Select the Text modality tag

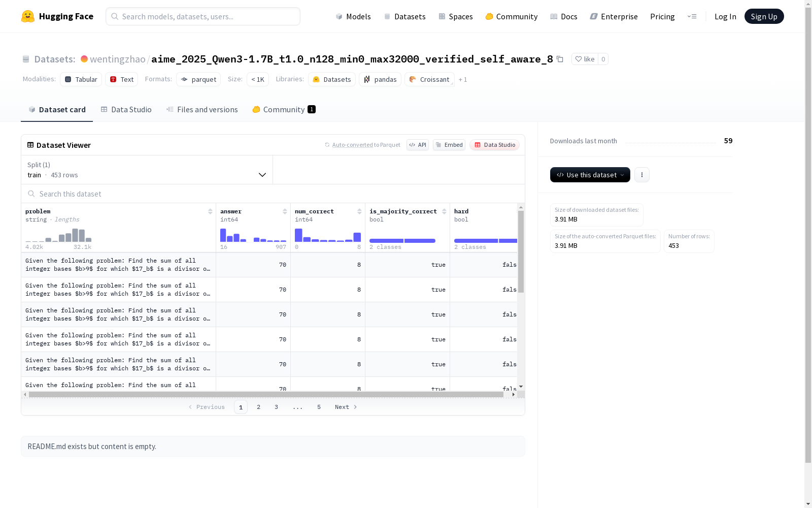click(122, 79)
